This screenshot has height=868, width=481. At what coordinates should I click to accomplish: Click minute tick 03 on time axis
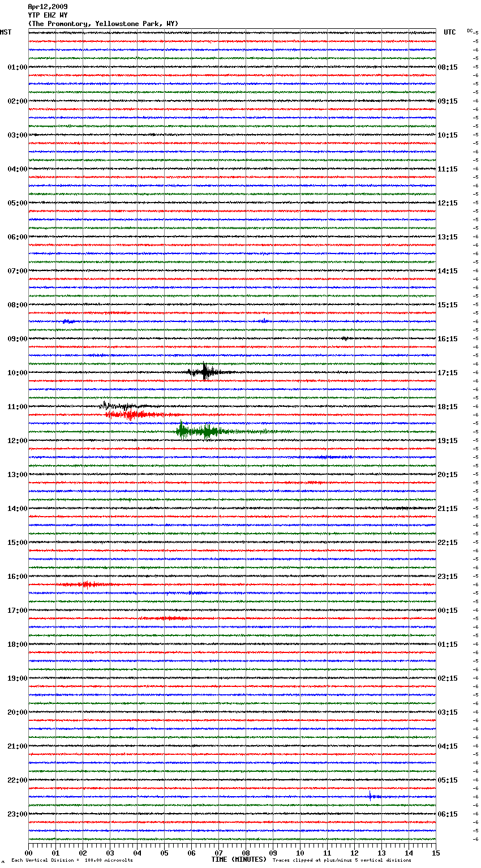click(110, 853)
